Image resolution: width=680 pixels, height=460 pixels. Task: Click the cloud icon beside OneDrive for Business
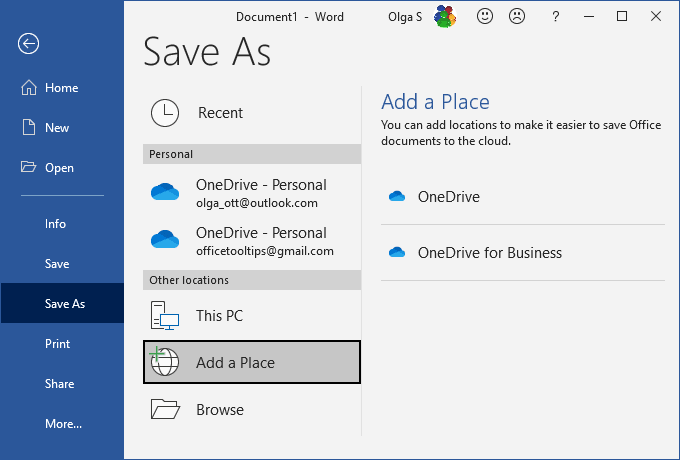click(397, 252)
